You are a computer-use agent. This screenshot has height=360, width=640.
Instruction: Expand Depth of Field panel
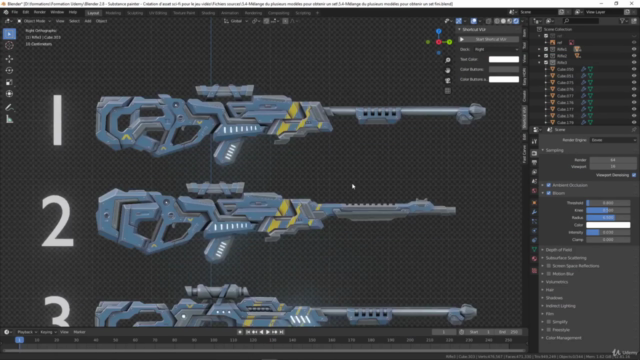click(x=558, y=250)
